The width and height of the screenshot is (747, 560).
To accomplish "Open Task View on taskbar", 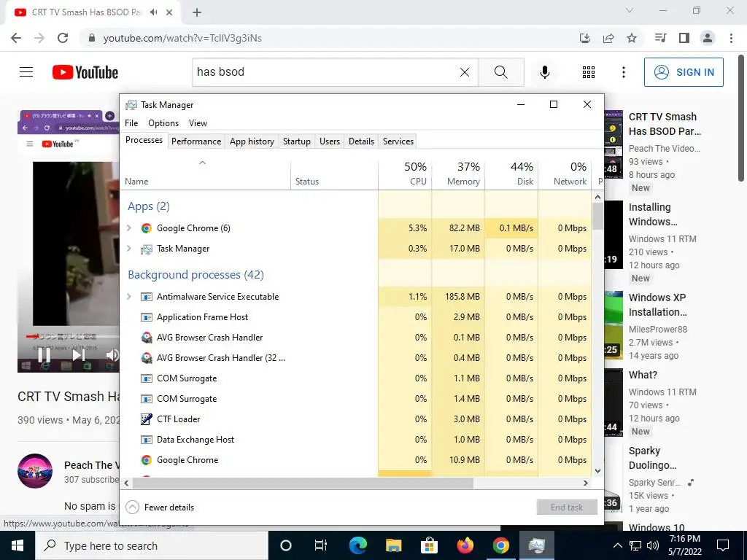I will click(321, 545).
